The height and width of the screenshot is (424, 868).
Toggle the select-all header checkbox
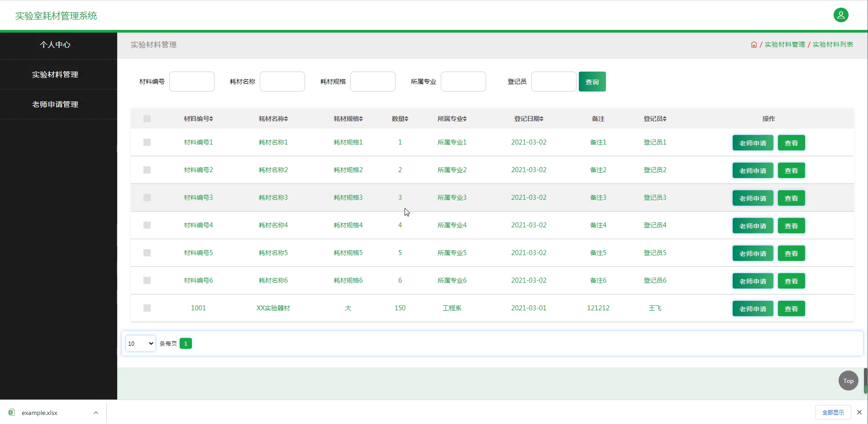click(147, 119)
